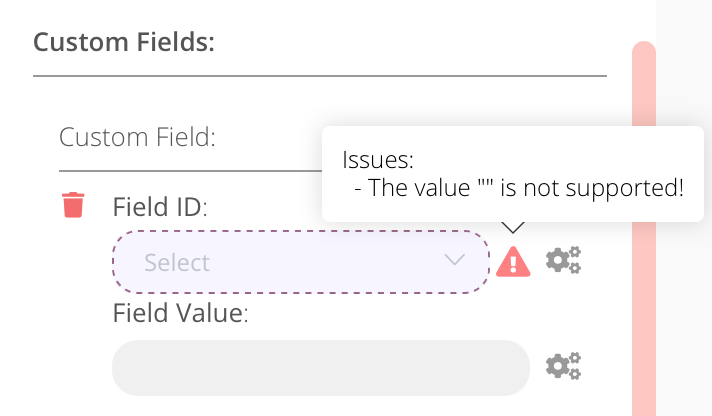Image resolution: width=712 pixels, height=416 pixels.
Task: Click the 'Field ID:' label
Action: point(160,207)
